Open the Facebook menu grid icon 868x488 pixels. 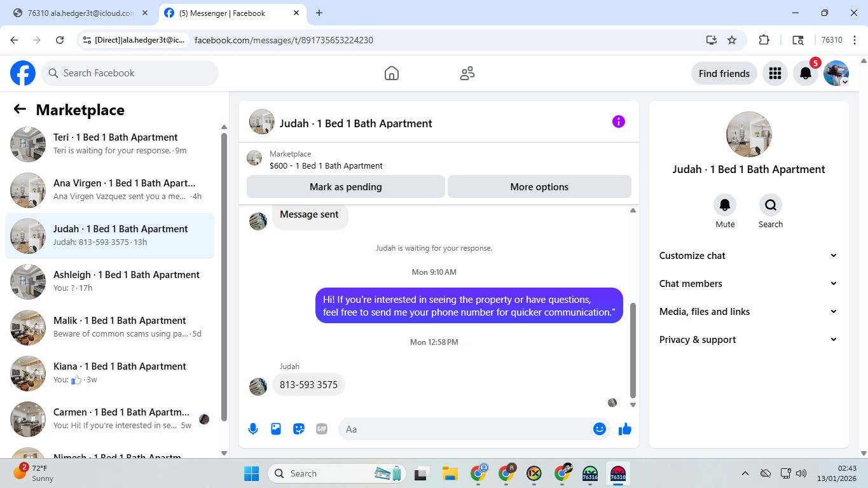click(775, 73)
